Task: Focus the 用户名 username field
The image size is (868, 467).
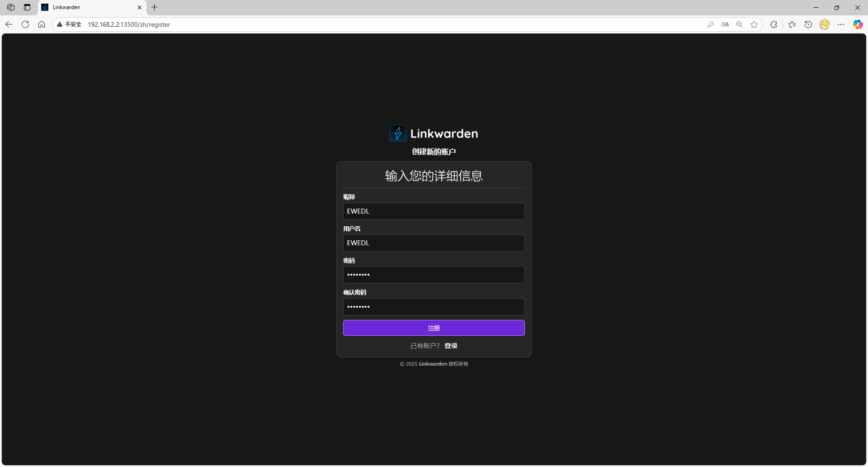Action: [x=434, y=243]
